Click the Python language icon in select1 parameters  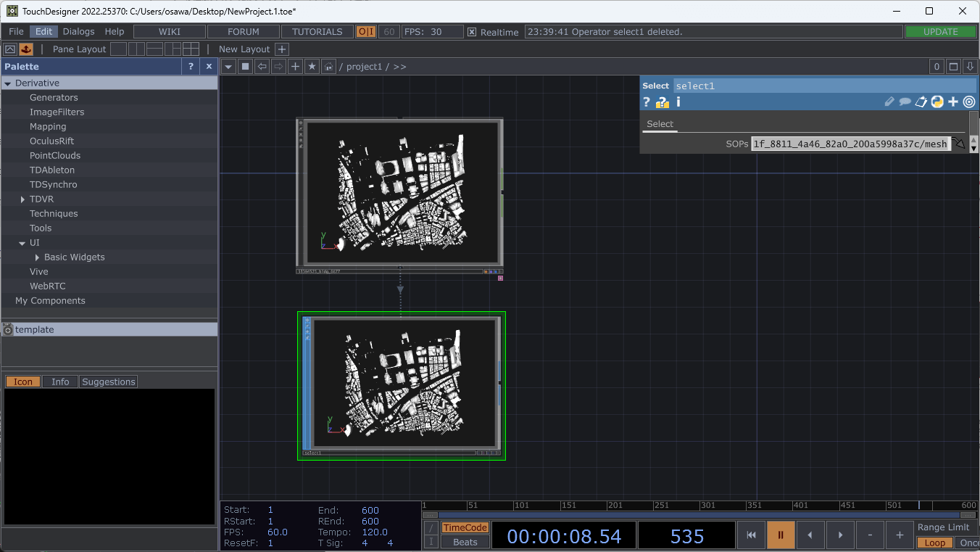coord(937,102)
